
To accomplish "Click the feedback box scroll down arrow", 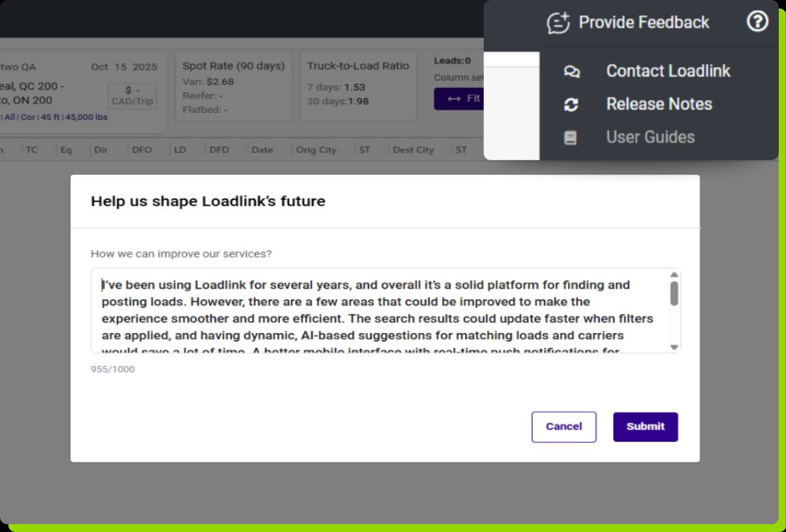I will pyautogui.click(x=674, y=347).
